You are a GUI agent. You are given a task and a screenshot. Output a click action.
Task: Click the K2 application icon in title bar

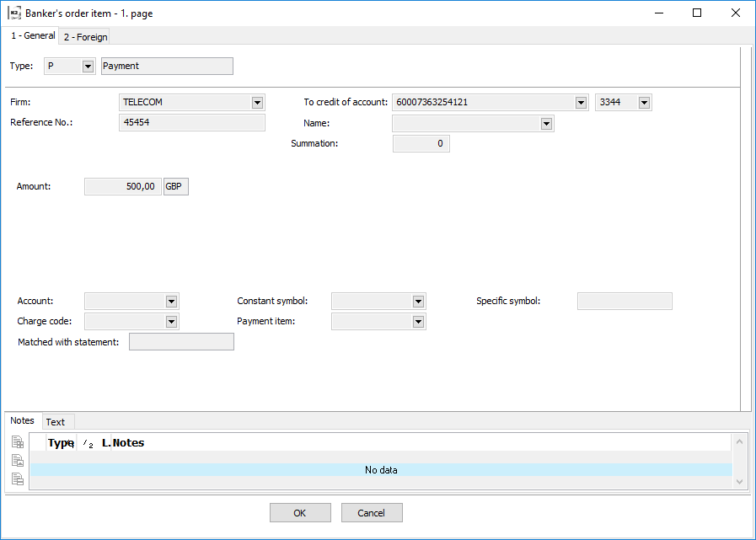[14, 13]
